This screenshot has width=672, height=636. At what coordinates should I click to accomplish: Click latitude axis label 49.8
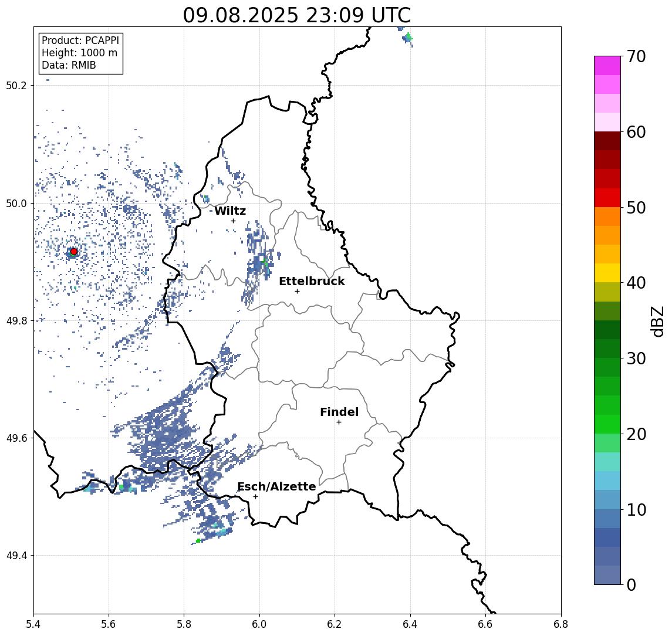(x=16, y=321)
